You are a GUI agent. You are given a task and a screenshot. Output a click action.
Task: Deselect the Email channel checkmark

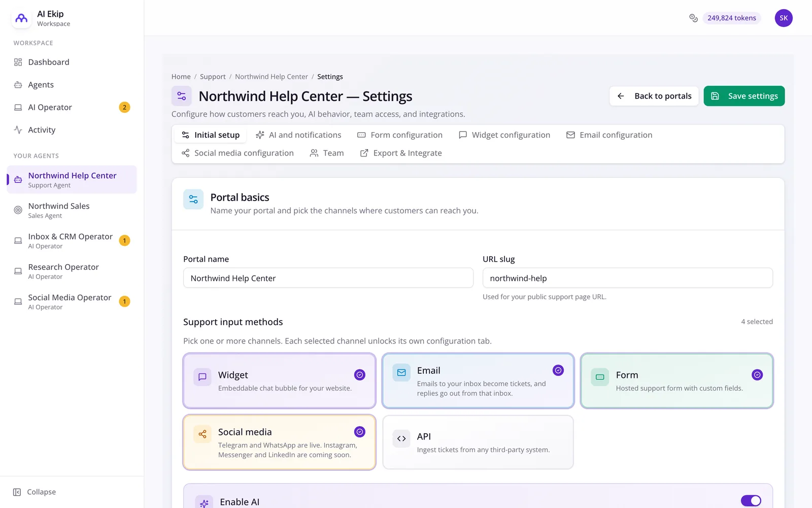[x=558, y=370]
